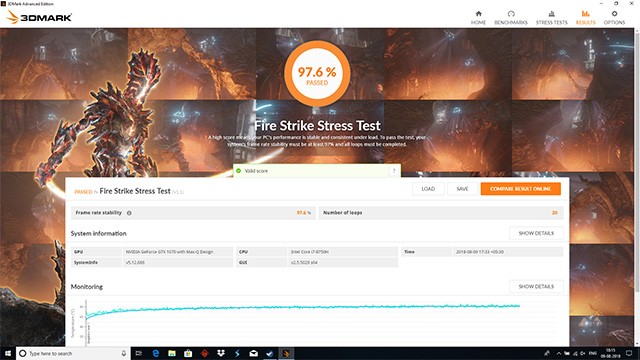This screenshot has height=360, width=640.
Task: Click the taskbar search box
Action: click(73, 353)
